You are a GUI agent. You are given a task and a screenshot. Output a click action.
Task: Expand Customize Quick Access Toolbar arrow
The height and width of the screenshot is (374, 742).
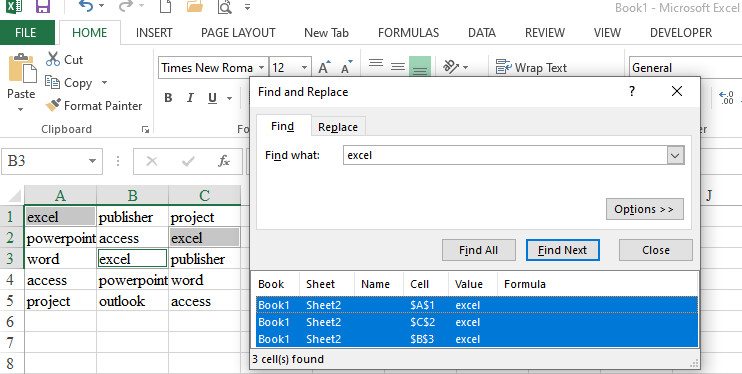(x=247, y=7)
